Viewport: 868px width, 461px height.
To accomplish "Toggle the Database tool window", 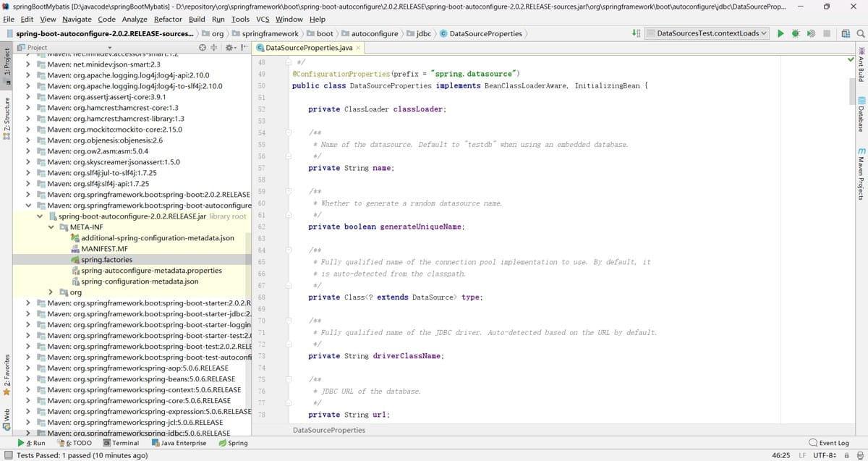I will [861, 114].
